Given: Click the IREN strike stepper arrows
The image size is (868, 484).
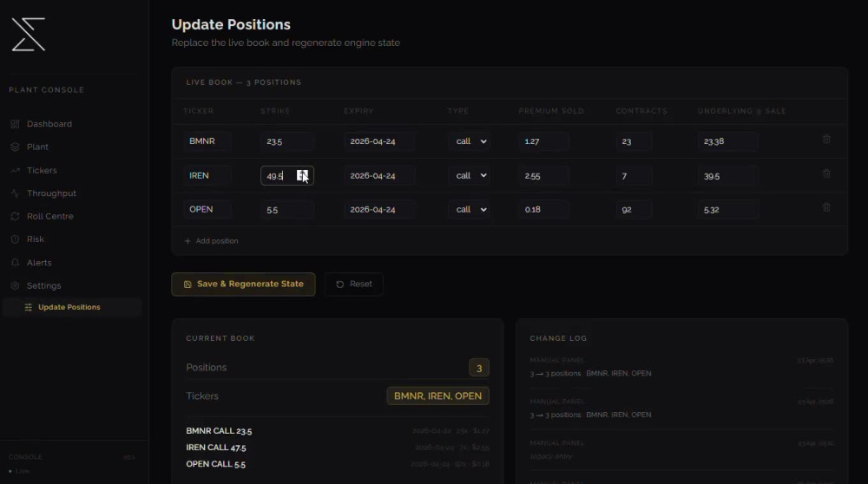Looking at the screenshot, I should 302,176.
